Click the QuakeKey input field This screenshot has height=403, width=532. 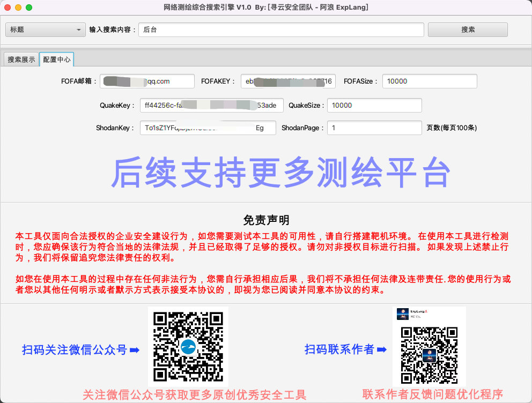212,106
